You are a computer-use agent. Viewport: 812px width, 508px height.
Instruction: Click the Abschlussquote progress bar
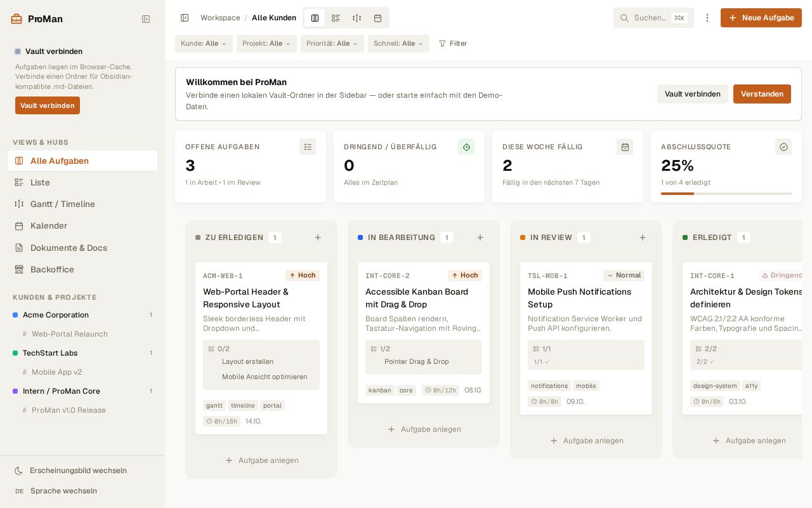coord(726,194)
